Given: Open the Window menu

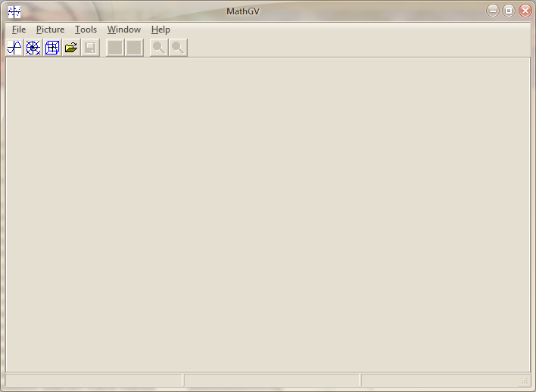Looking at the screenshot, I should pos(124,30).
